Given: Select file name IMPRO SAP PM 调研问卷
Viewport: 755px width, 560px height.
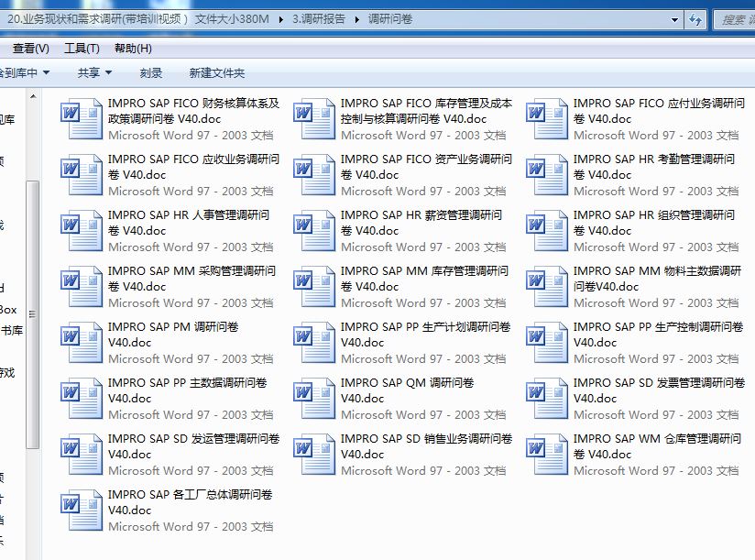Looking at the screenshot, I should pyautogui.click(x=173, y=335).
